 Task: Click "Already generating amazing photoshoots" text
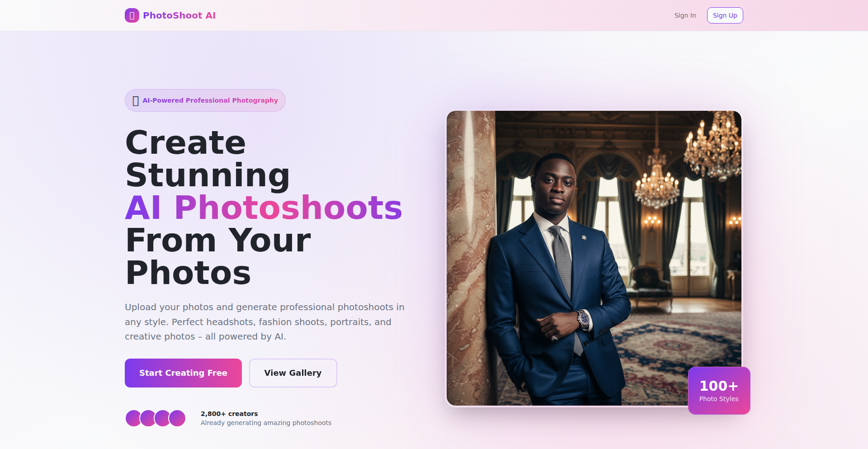[266, 423]
